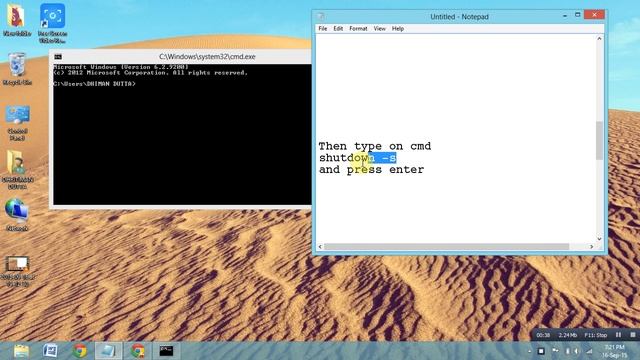Viewport: 640px width, 360px height.
Task: Switch to Notepad via its taskbar button
Action: pos(108,351)
